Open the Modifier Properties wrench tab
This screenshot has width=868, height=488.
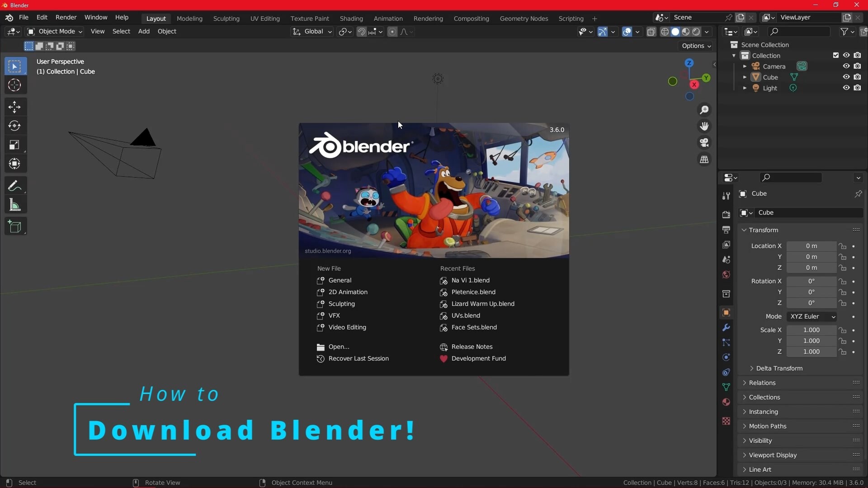726,327
